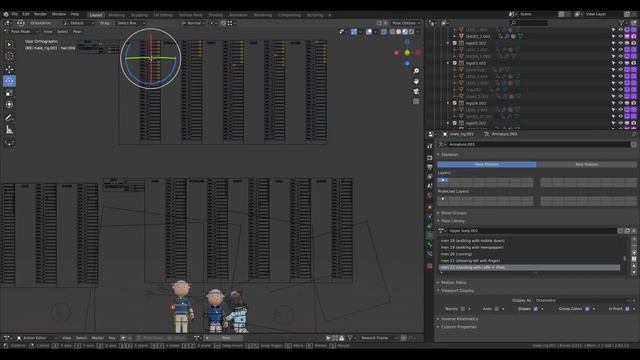Click the blue Z axis gizmo ball

407,63
